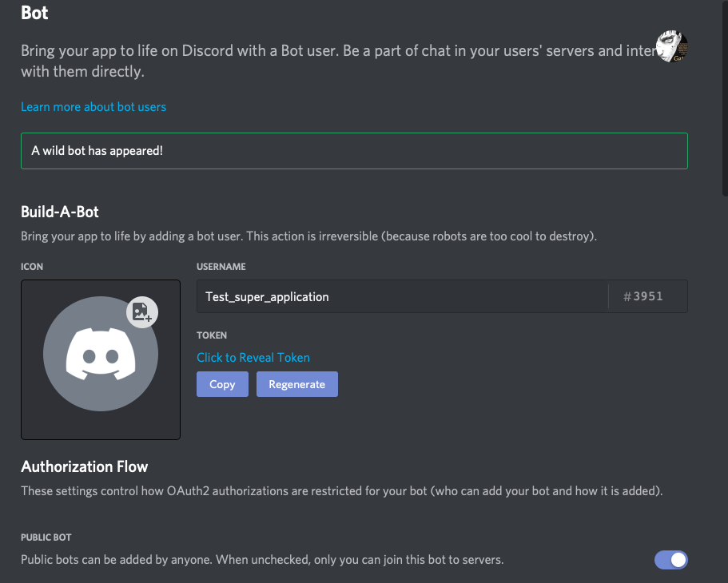Click the Bot page heading
The width and height of the screenshot is (728, 583).
point(34,13)
